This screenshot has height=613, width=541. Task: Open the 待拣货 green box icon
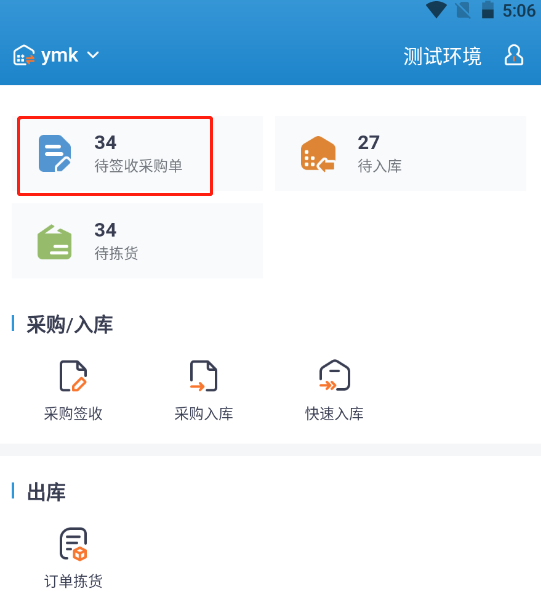coord(54,242)
